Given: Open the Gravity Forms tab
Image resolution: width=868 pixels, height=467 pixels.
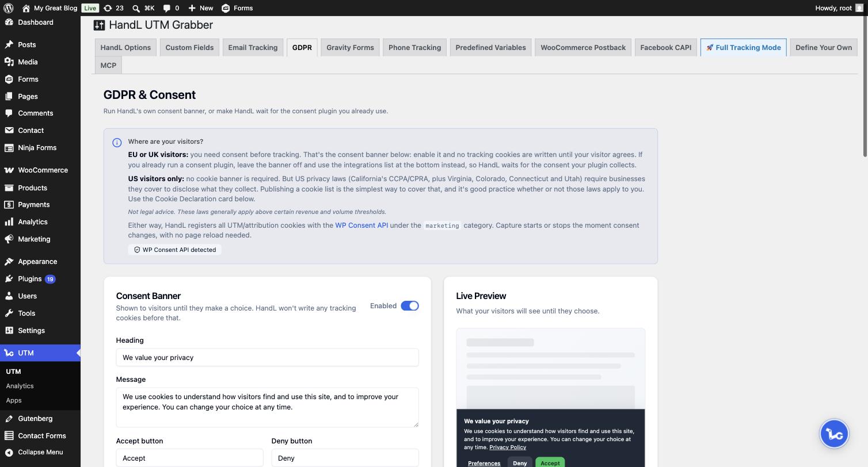Looking at the screenshot, I should click(350, 48).
